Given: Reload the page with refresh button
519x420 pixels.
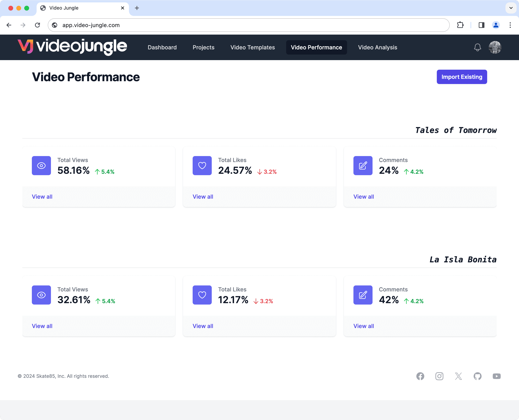Looking at the screenshot, I should click(37, 25).
